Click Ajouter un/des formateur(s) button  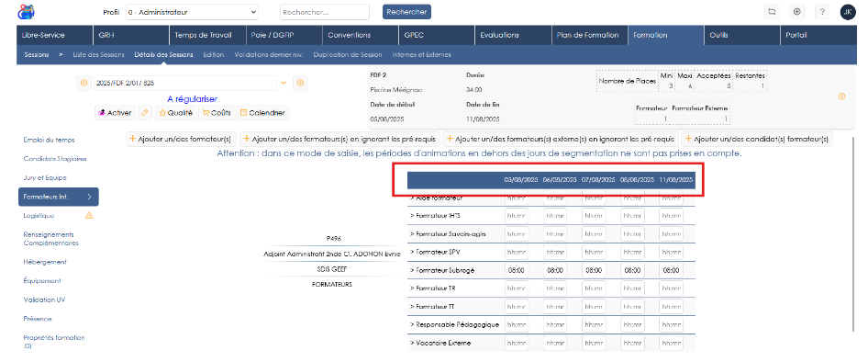click(182, 139)
